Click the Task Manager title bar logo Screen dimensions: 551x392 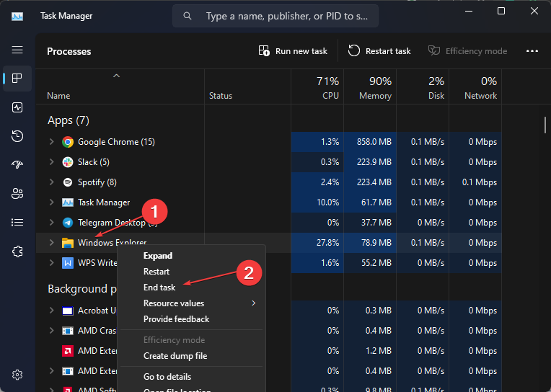(17, 16)
